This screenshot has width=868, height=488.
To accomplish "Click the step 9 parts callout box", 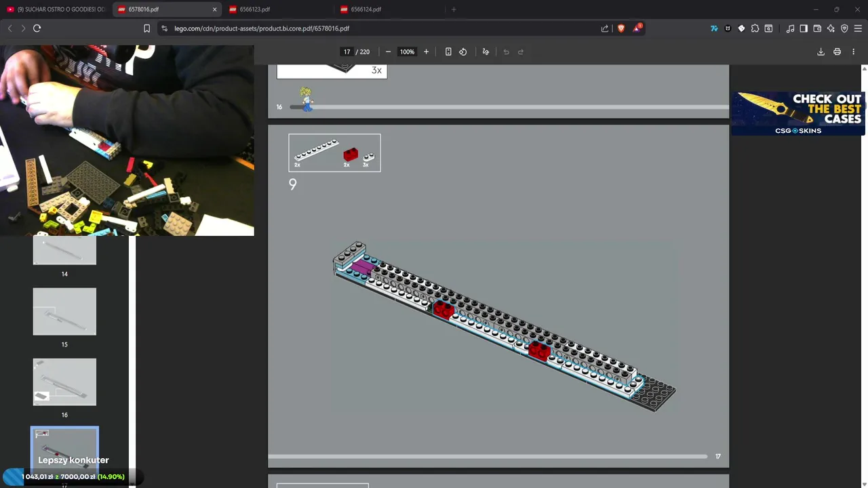I will [334, 152].
